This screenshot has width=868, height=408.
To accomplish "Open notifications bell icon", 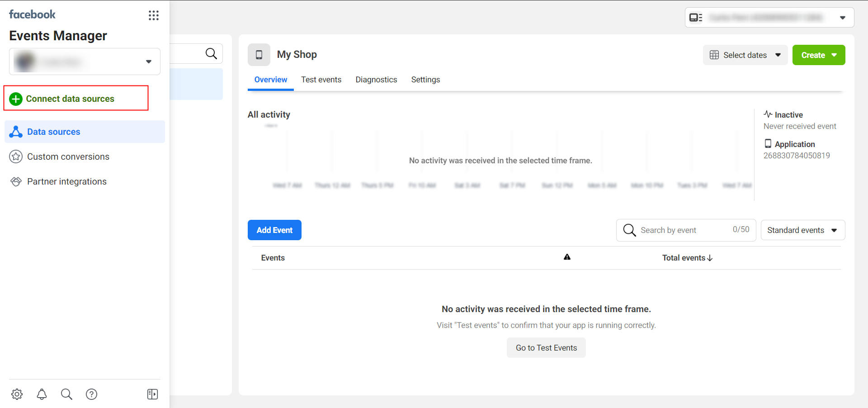I will 42,394.
